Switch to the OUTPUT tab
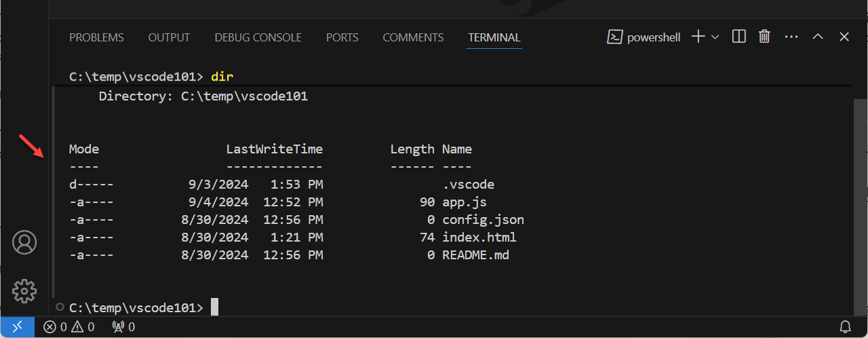This screenshot has height=338, width=868. coord(169,37)
